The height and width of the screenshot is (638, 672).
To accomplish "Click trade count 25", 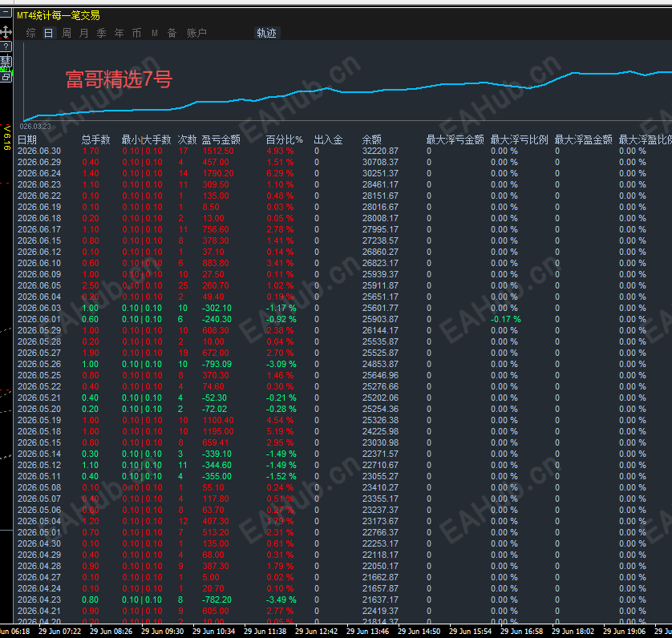I will [x=183, y=286].
